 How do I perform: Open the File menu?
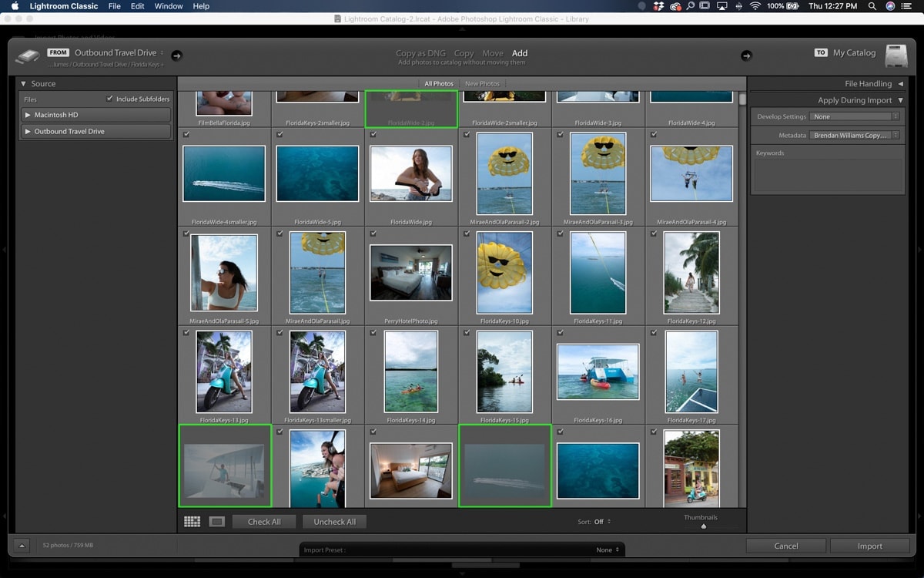(114, 6)
